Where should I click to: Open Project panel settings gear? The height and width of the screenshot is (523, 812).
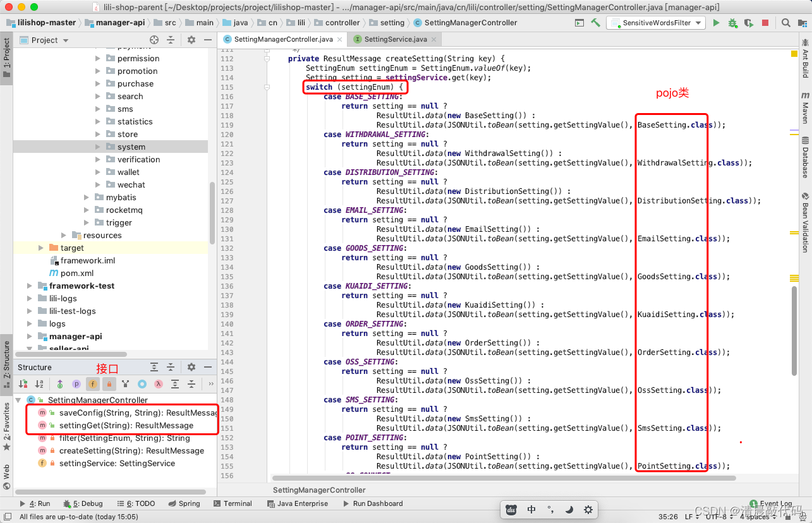pos(191,40)
